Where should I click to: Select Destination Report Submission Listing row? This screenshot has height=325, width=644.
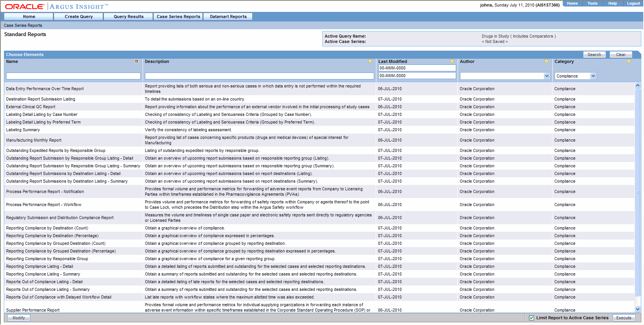coord(320,99)
